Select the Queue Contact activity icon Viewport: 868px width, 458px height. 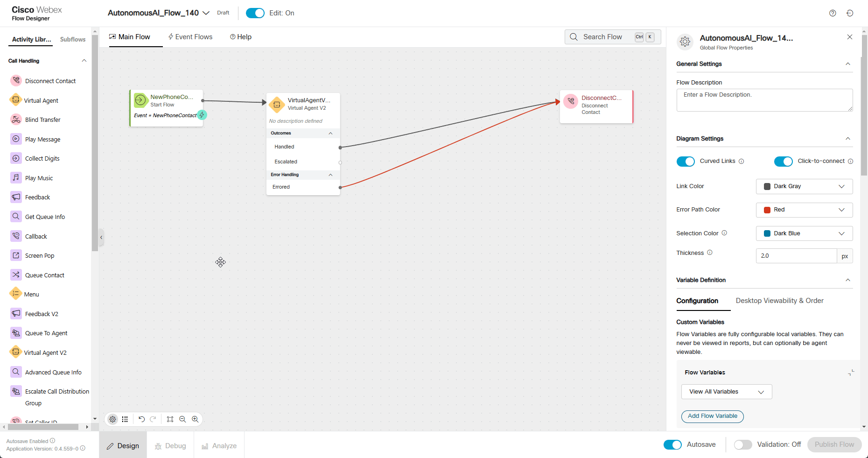pos(16,275)
